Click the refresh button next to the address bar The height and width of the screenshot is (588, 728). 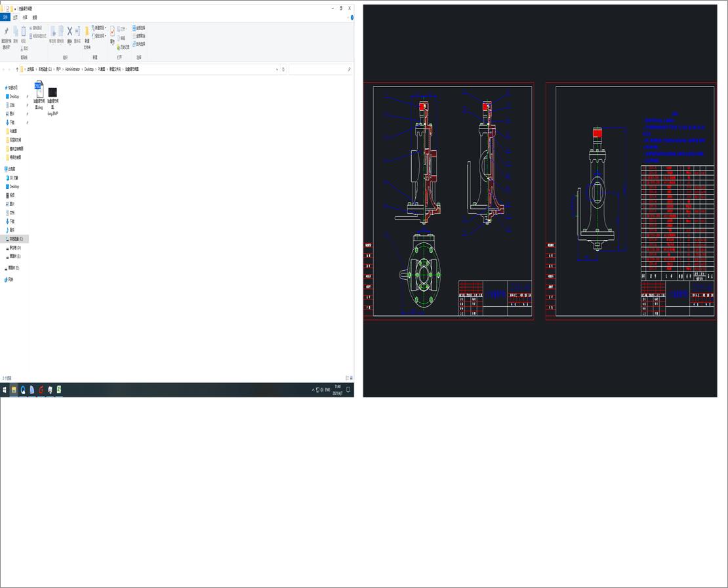pyautogui.click(x=283, y=69)
